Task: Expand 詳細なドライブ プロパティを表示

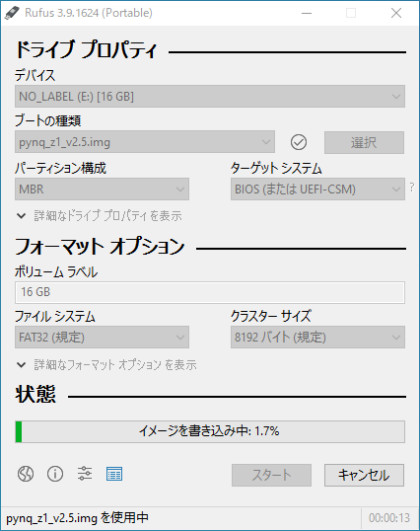Action: point(100,216)
